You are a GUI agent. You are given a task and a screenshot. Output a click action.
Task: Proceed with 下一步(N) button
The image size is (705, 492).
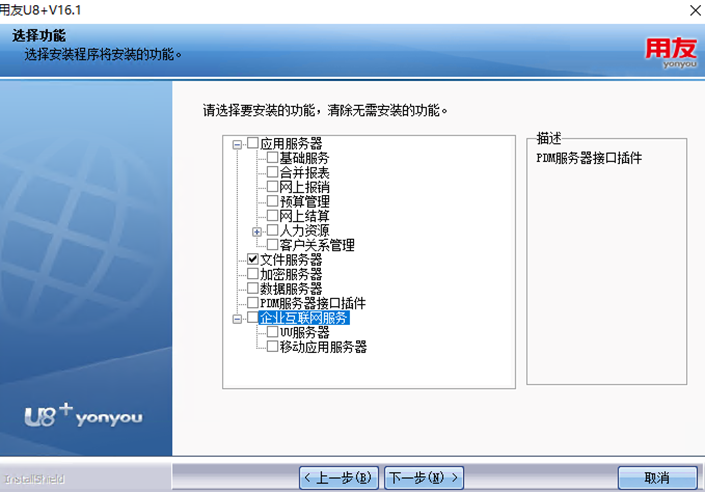pyautogui.click(x=424, y=478)
